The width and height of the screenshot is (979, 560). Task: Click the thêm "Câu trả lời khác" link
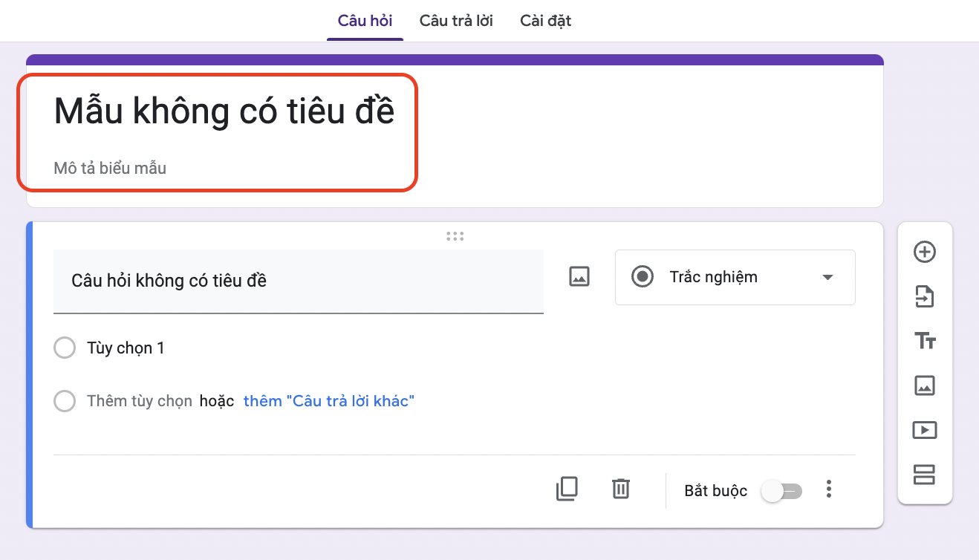(329, 401)
